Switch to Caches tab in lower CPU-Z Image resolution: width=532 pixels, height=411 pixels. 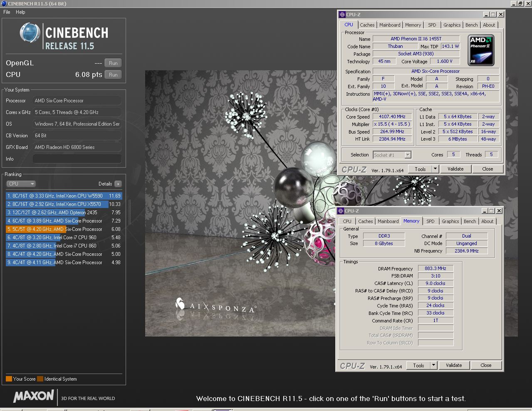pyautogui.click(x=366, y=221)
